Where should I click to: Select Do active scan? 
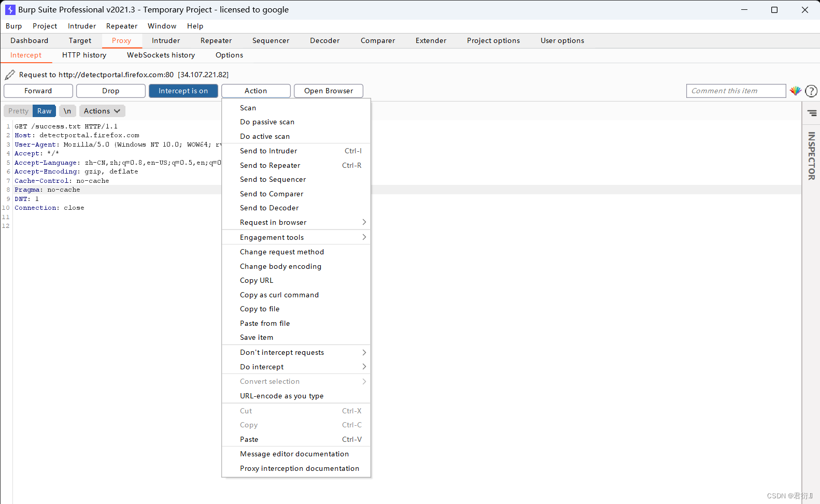point(296,136)
